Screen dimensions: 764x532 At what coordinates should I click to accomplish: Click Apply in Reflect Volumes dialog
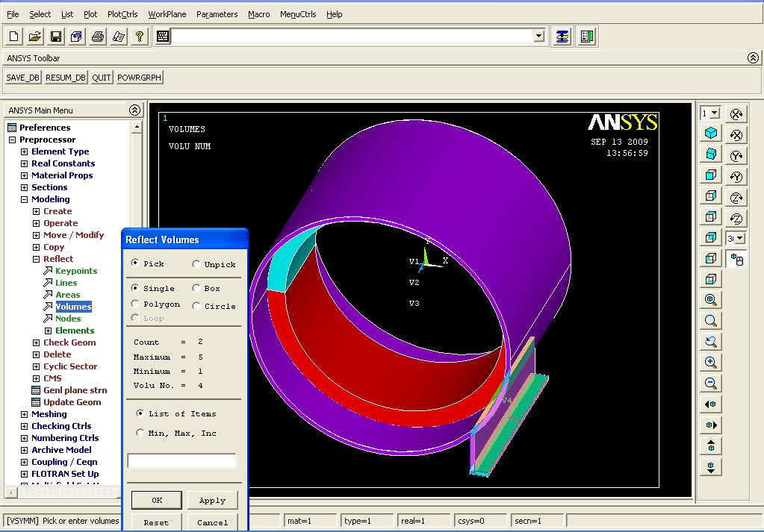[212, 500]
